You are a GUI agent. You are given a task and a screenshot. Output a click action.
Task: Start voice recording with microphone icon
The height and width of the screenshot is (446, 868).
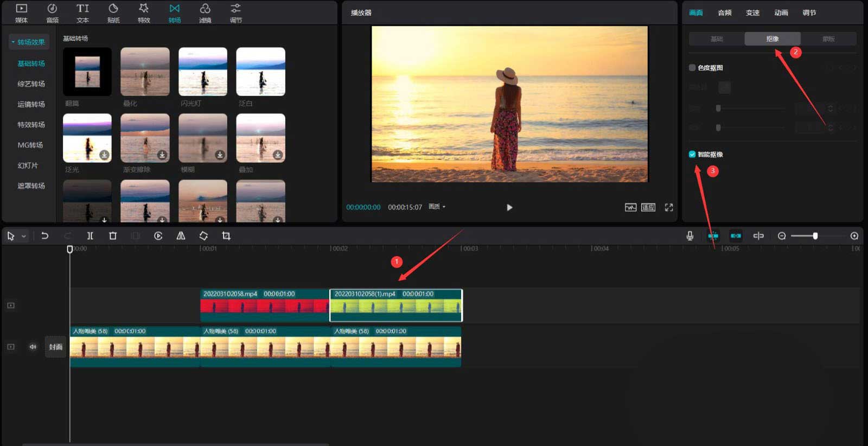point(690,236)
